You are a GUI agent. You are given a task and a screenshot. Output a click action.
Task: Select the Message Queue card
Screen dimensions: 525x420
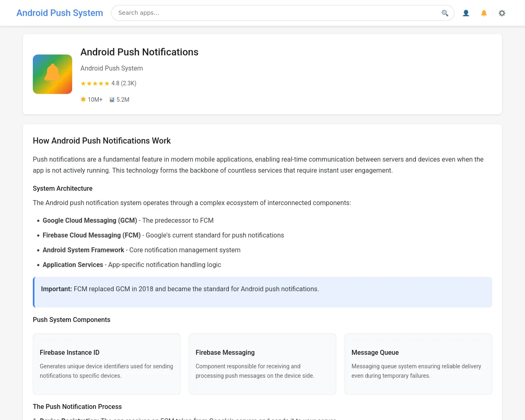click(x=418, y=364)
